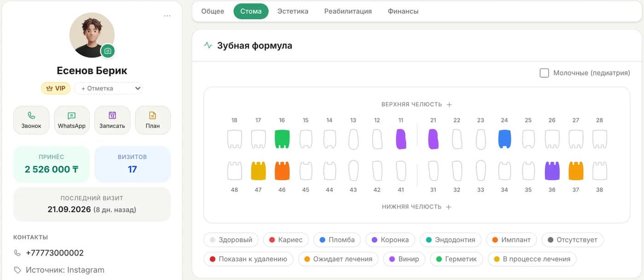Select purple tooth 11
This screenshot has width=644, height=280.
point(401,139)
